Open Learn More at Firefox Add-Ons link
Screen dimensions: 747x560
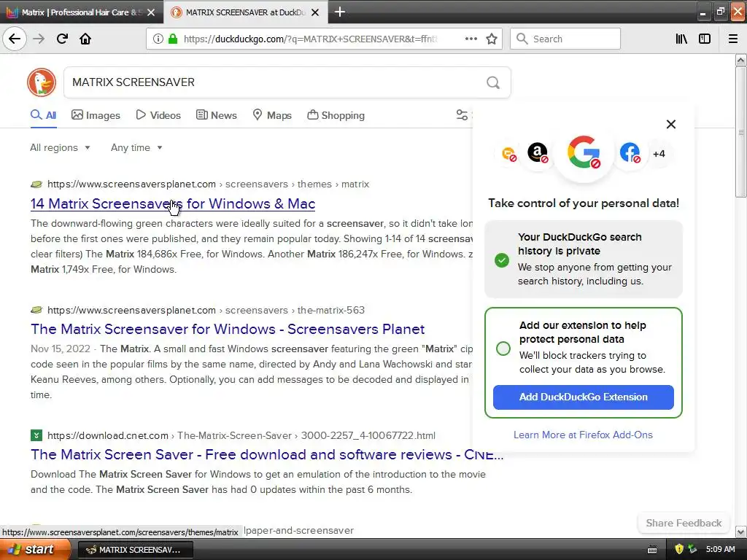[x=583, y=435]
